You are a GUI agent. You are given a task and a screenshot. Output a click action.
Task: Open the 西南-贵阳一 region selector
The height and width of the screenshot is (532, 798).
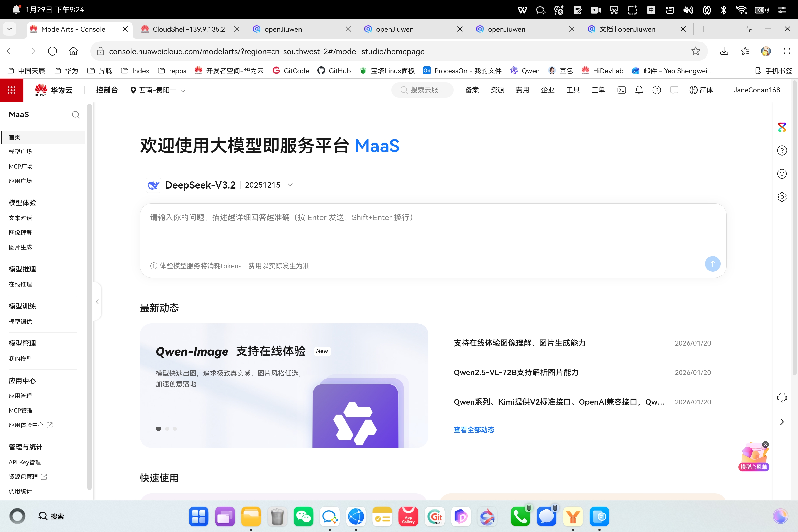coord(158,90)
